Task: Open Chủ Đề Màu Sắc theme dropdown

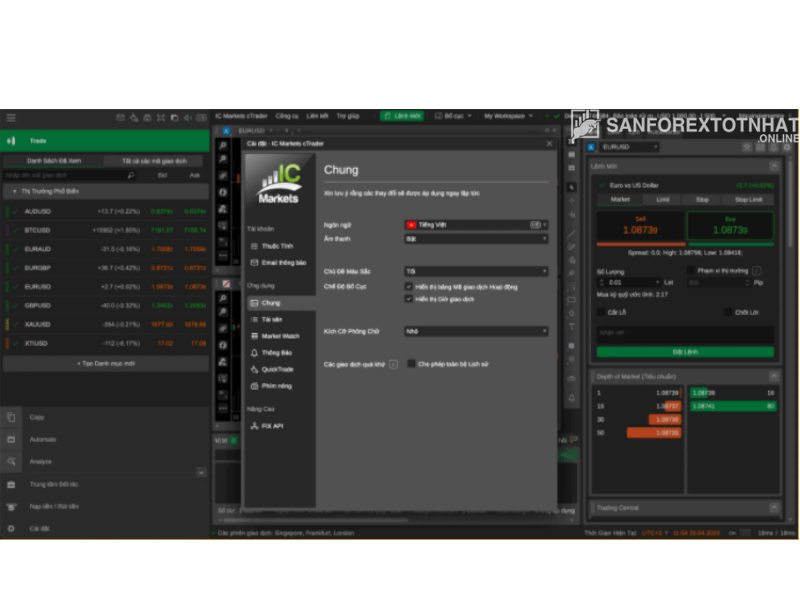Action: click(476, 271)
